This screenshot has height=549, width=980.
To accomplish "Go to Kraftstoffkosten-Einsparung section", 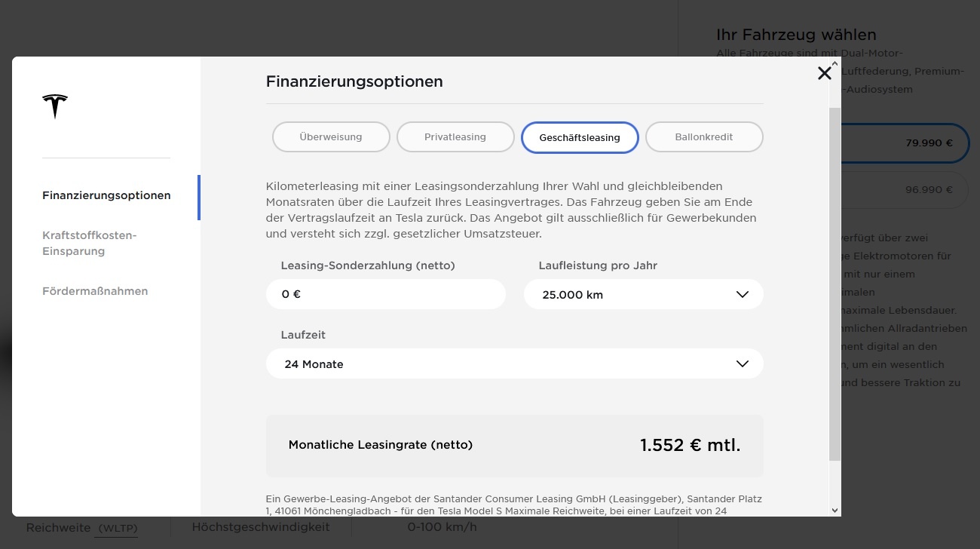I will tap(90, 243).
